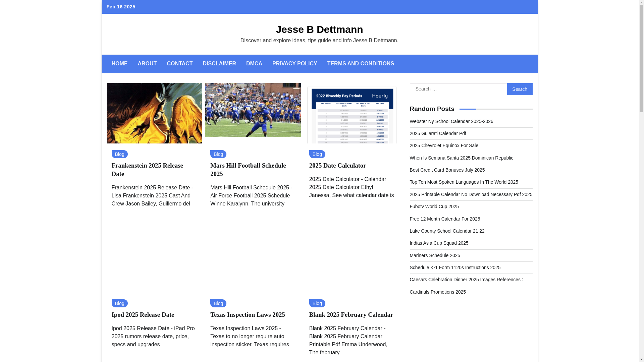Open the Mars Hill football photo thumbnail

[253, 110]
